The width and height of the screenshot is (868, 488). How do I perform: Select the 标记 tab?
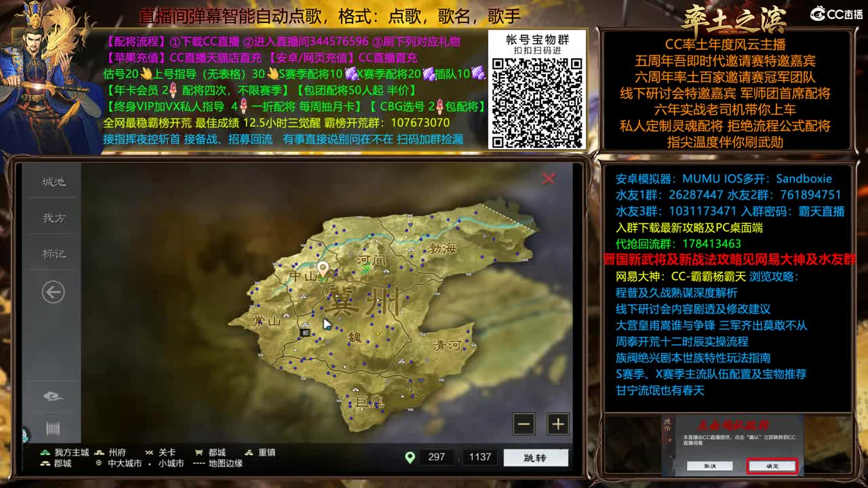tap(54, 253)
